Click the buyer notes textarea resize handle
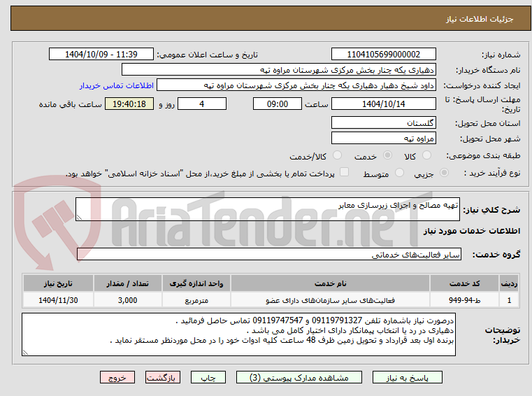This screenshot has width=532, height=396. pos(25,353)
